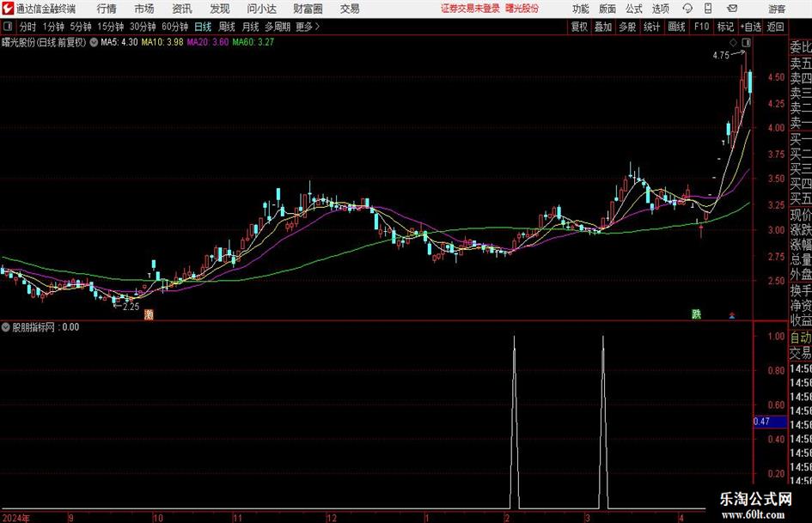Screen dimensions: 812x523
Task: Click the 标记 mark button
Action: 725,27
